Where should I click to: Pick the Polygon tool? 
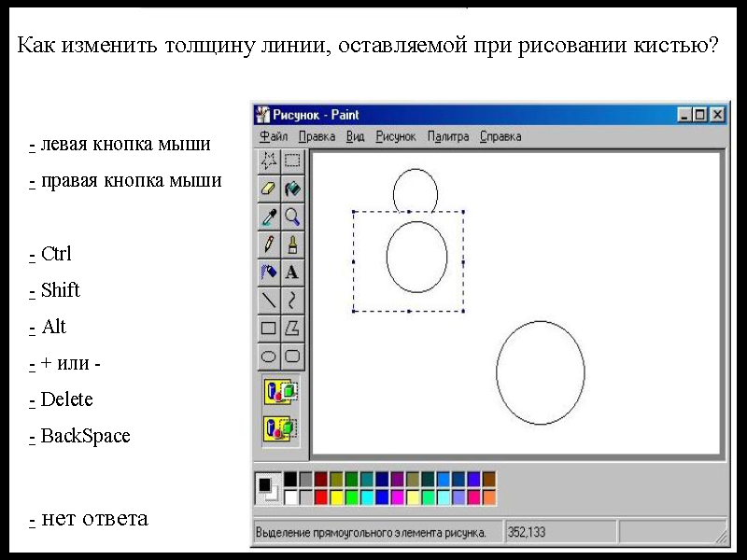pos(292,329)
